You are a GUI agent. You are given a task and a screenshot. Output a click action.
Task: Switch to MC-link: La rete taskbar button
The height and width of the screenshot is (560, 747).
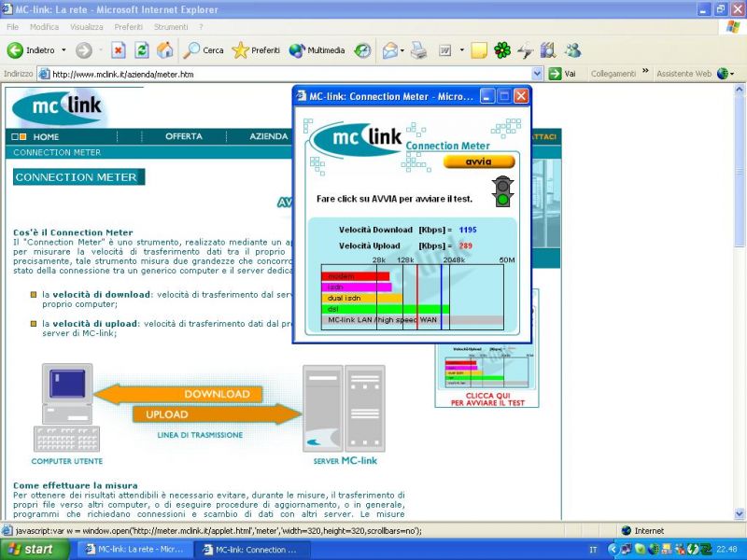tap(135, 550)
